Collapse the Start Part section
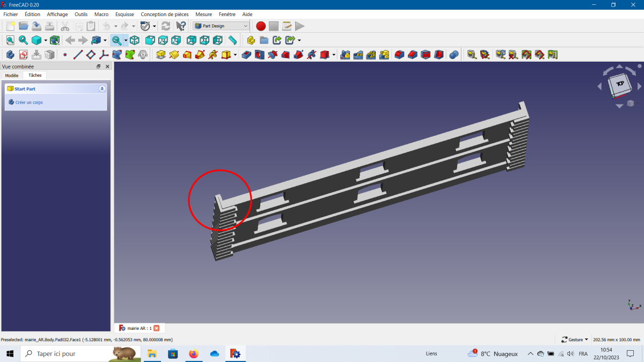The image size is (644, 362). (x=102, y=89)
